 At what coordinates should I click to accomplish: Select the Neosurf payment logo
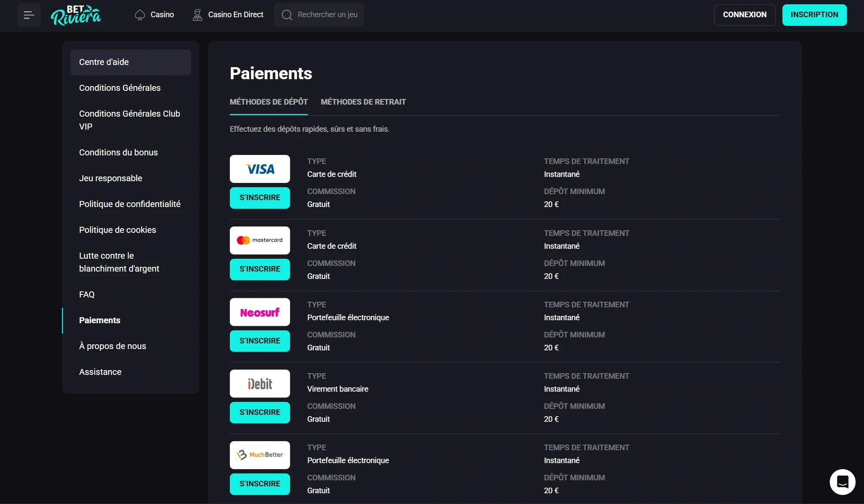[x=260, y=312]
